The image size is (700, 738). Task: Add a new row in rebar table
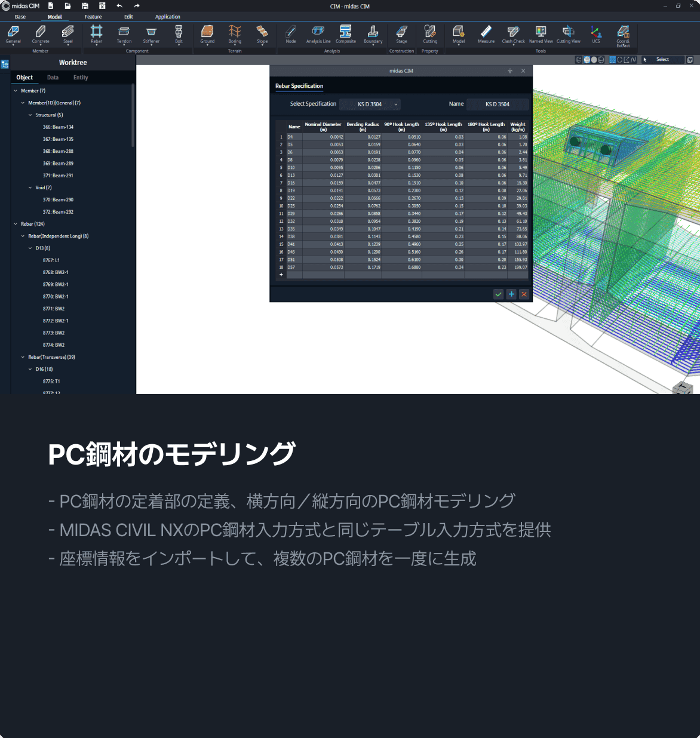click(x=281, y=275)
